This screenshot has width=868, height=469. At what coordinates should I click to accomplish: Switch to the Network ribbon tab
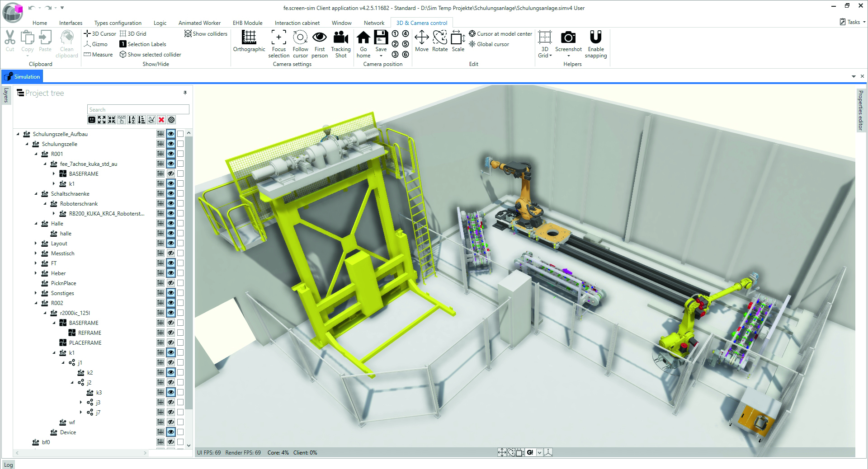[x=374, y=23]
